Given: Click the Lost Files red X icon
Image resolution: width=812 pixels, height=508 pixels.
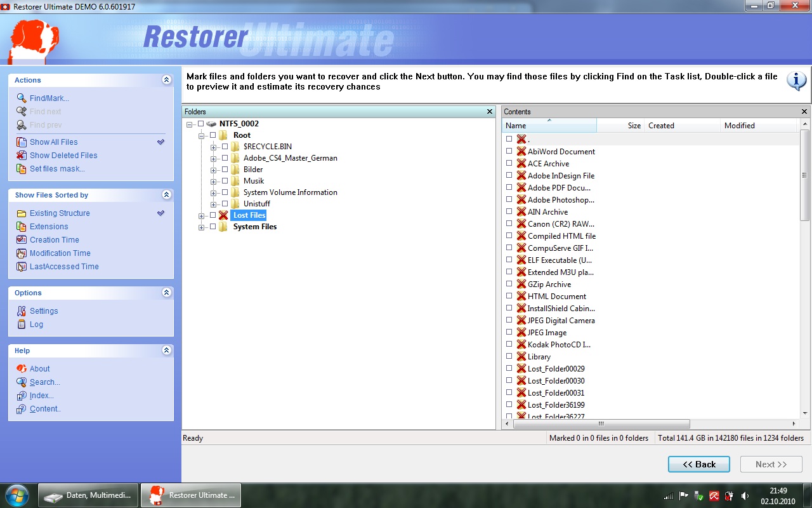Looking at the screenshot, I should [223, 215].
